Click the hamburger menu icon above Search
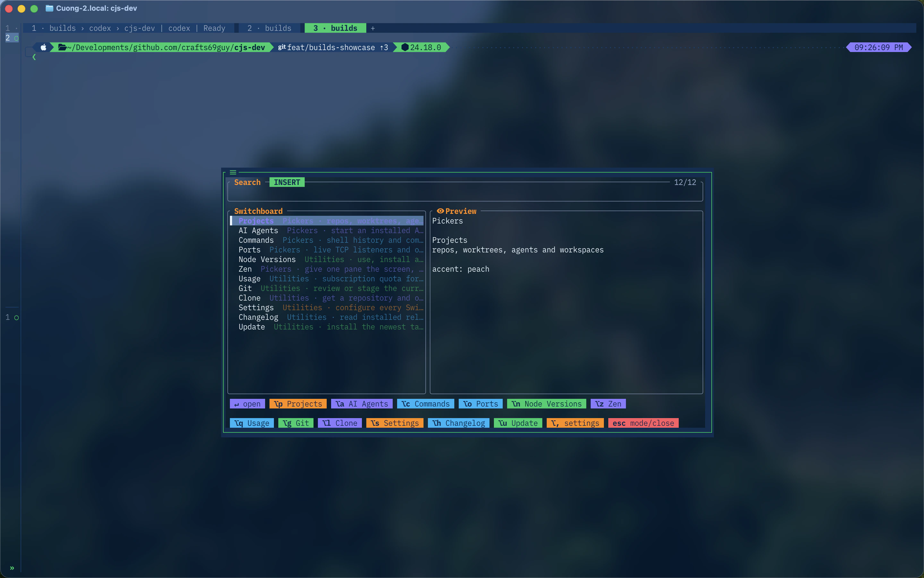 [233, 172]
